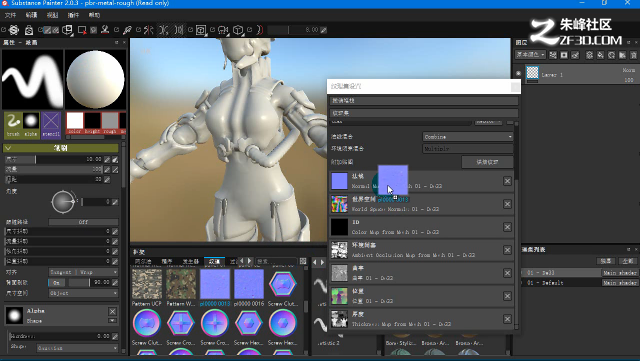Toggle the backface culling On button
The image size is (640, 361).
tap(56, 283)
